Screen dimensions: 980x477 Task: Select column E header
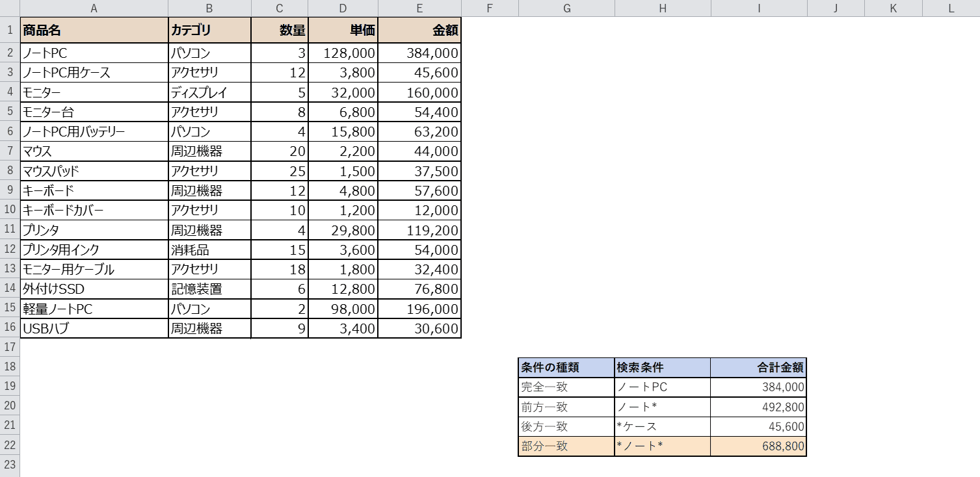[419, 8]
